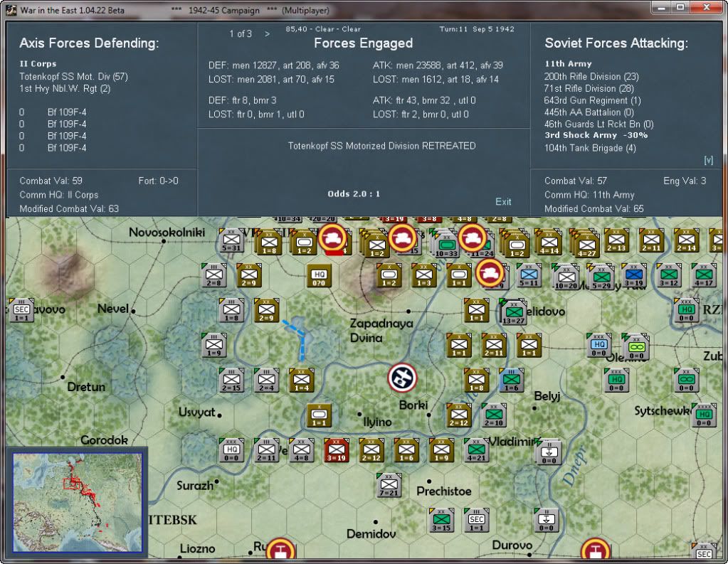The image size is (728, 564).
Task: Select the olive 1=4 Soviet division counter
Action: (x=301, y=380)
